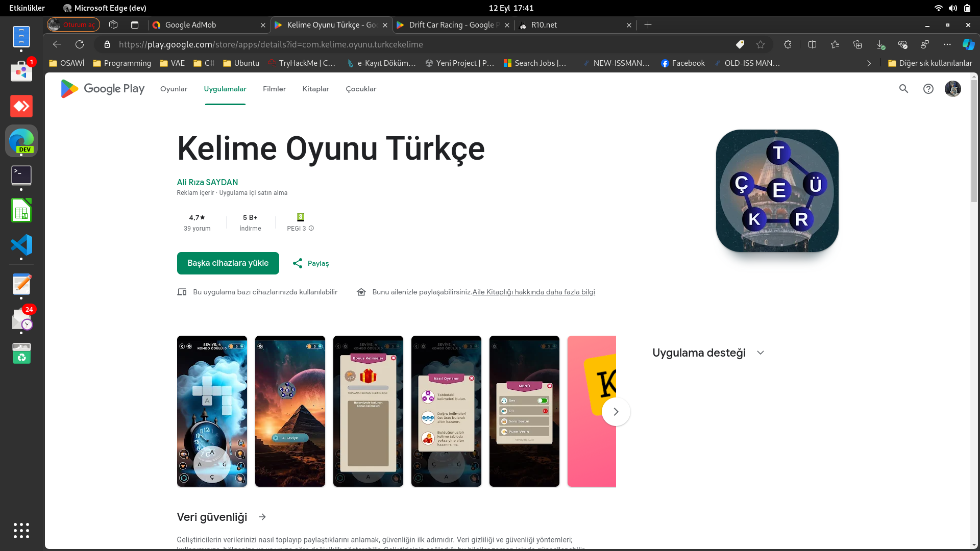Open Collections in Edge
The width and height of the screenshot is (980, 551).
click(857, 44)
